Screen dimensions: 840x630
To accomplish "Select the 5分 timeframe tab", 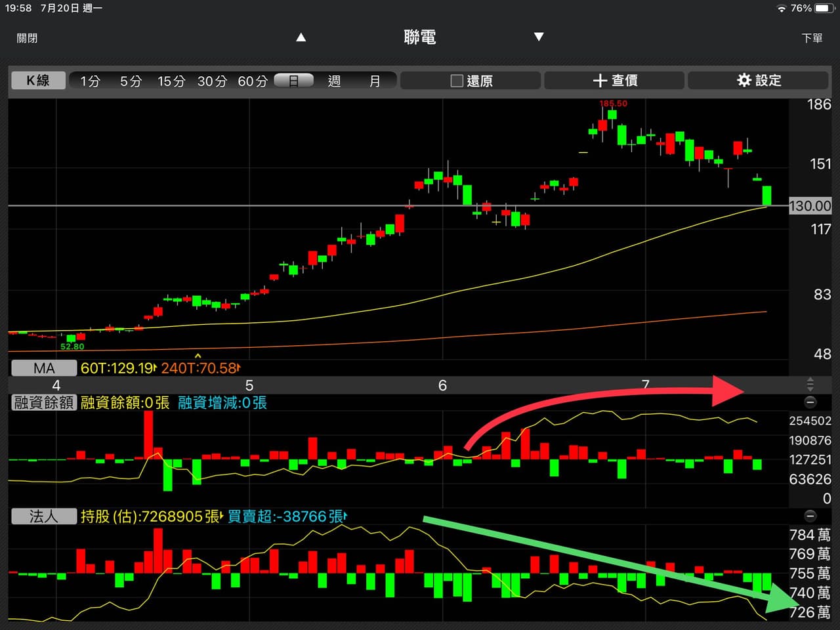I will coord(131,81).
